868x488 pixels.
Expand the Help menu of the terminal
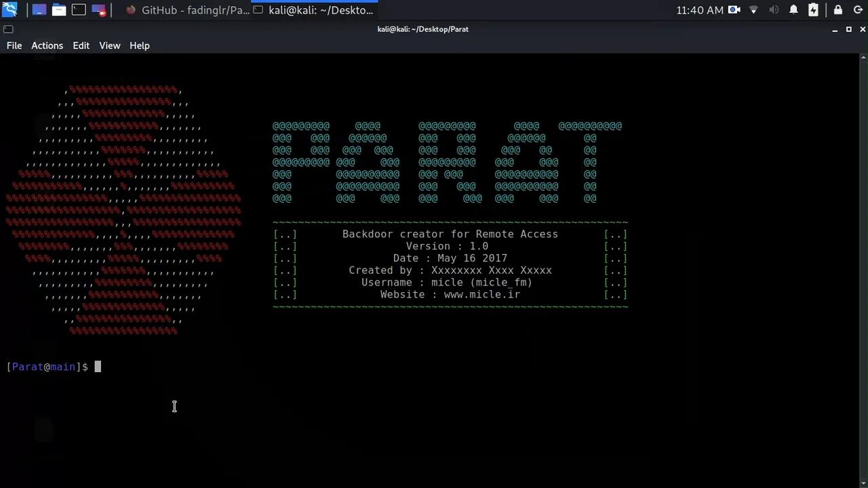(139, 45)
